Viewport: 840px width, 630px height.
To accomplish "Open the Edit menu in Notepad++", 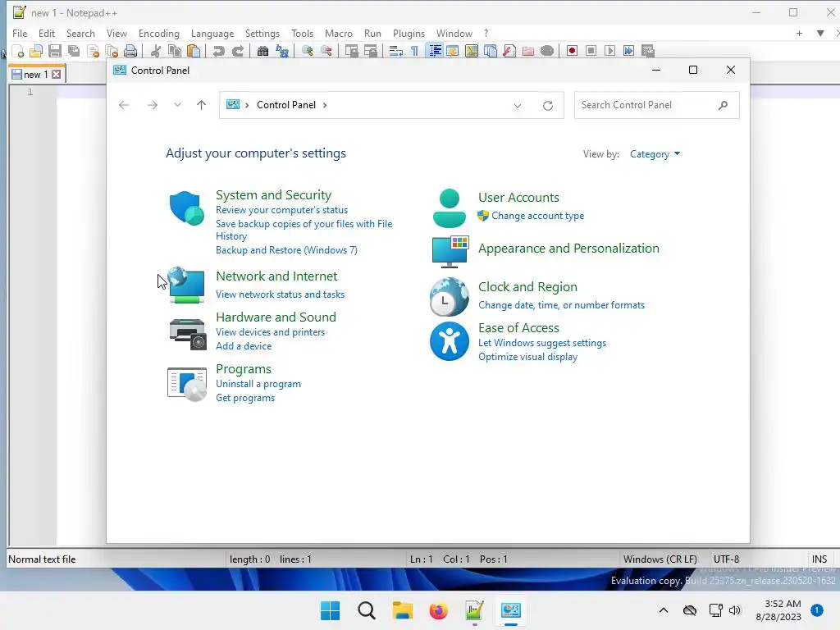I will coord(47,33).
